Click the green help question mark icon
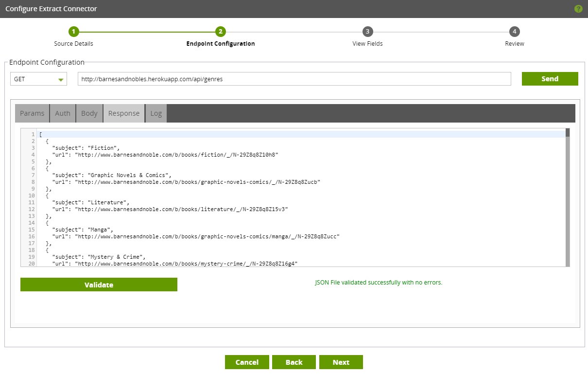This screenshot has width=588, height=374. pyautogui.click(x=578, y=9)
